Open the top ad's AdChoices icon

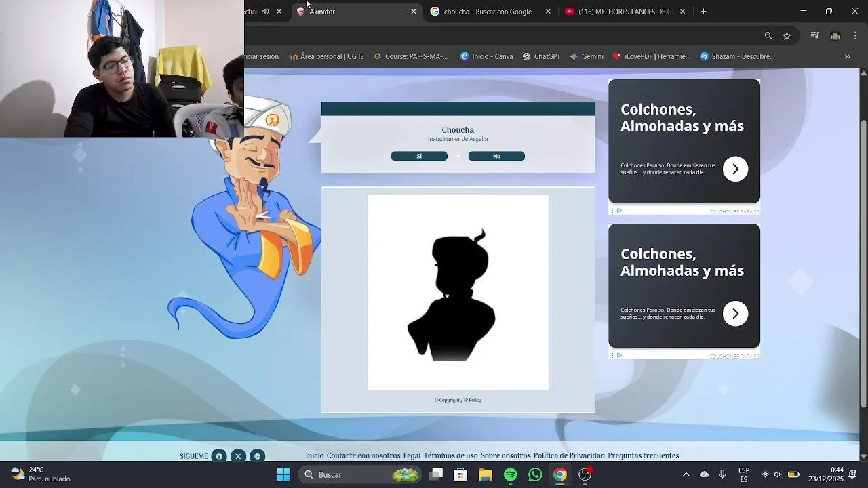tap(619, 211)
